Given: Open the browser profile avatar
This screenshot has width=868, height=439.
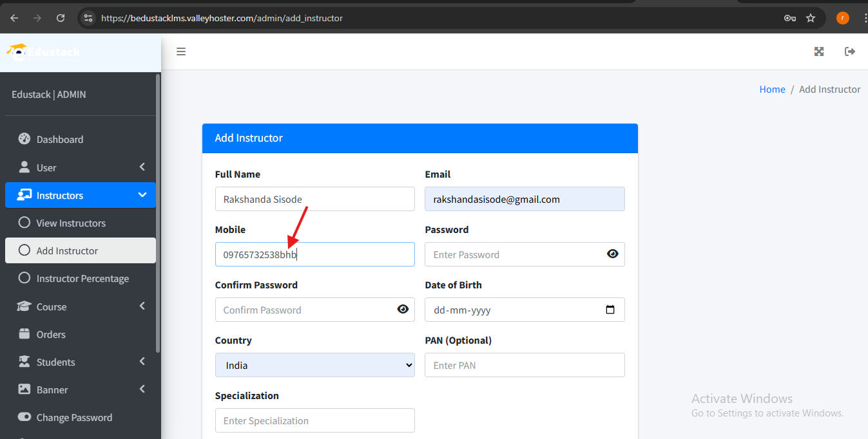Looking at the screenshot, I should pyautogui.click(x=843, y=18).
